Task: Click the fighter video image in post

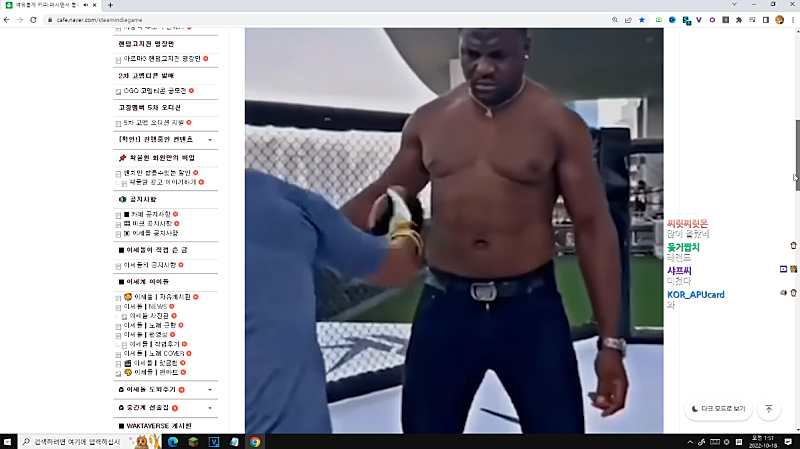Action: coord(454,231)
